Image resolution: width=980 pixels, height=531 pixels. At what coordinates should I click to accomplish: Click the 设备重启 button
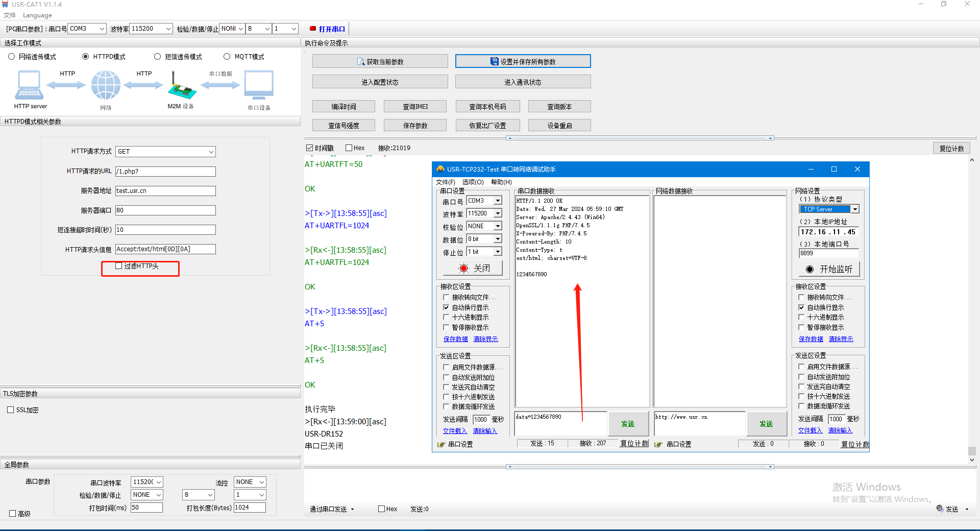pyautogui.click(x=559, y=126)
